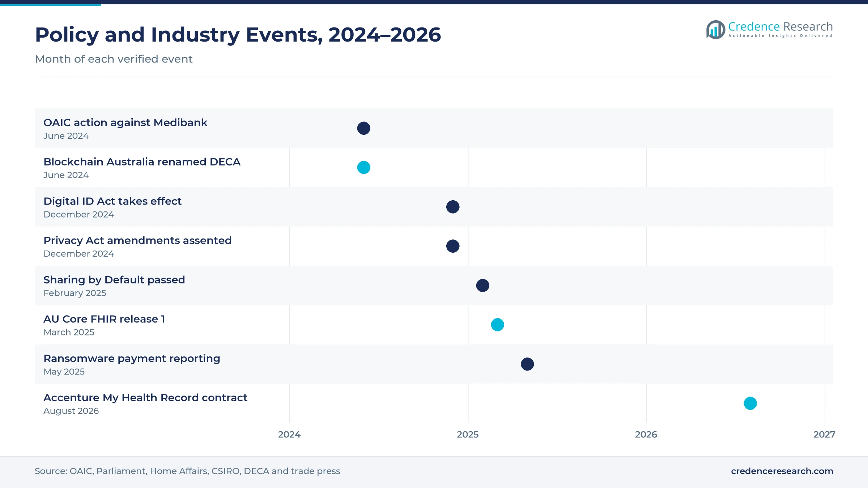
Task: Click the date May 2025
Action: tap(64, 372)
